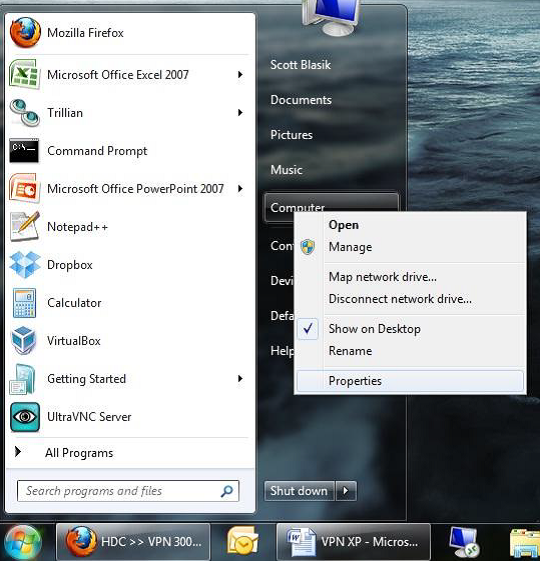The image size is (540, 561).
Task: Open the Music link
Action: pos(286,170)
